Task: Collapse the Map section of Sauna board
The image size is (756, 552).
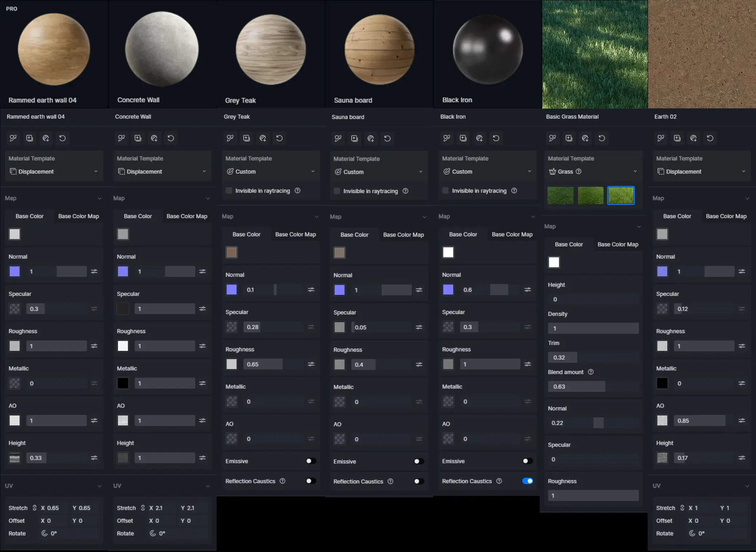Action: pos(424,217)
